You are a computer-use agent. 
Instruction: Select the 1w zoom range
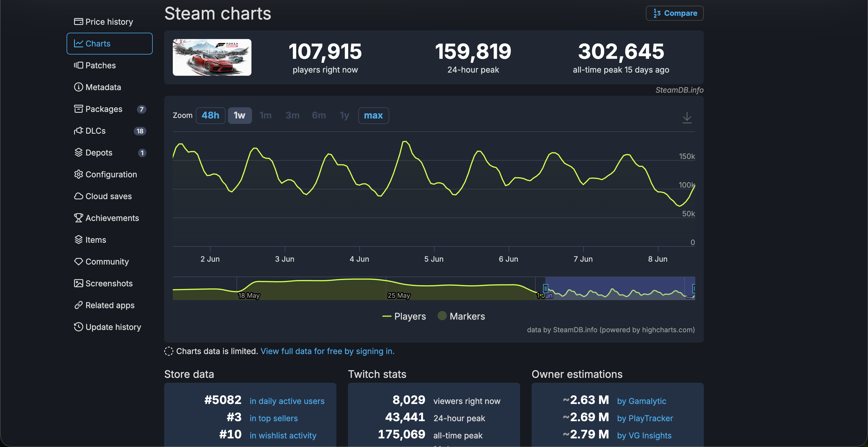pos(240,116)
